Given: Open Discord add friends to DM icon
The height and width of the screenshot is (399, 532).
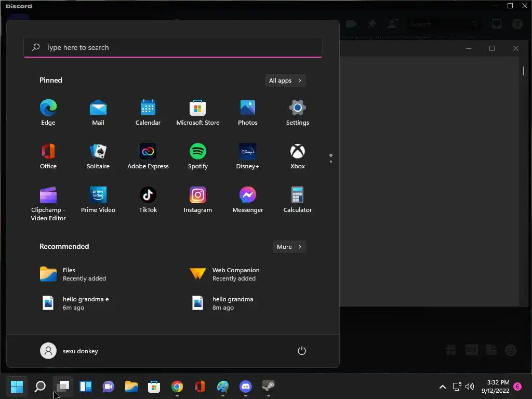Looking at the screenshot, I should pyautogui.click(x=393, y=24).
